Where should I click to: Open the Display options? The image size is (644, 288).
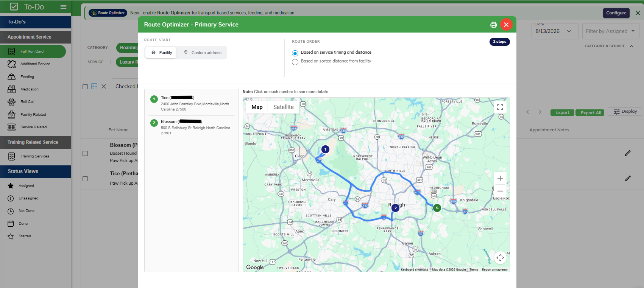click(x=625, y=112)
